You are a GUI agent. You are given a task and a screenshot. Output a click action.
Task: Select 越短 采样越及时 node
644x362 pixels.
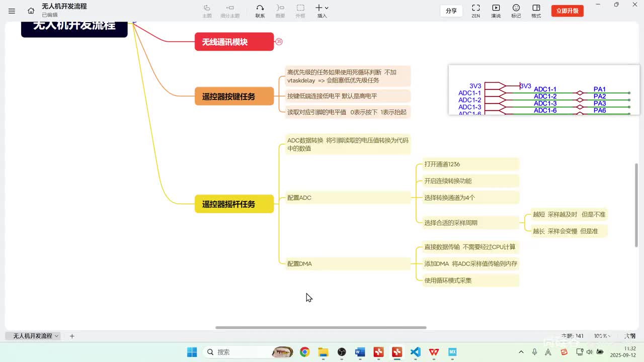click(x=569, y=214)
